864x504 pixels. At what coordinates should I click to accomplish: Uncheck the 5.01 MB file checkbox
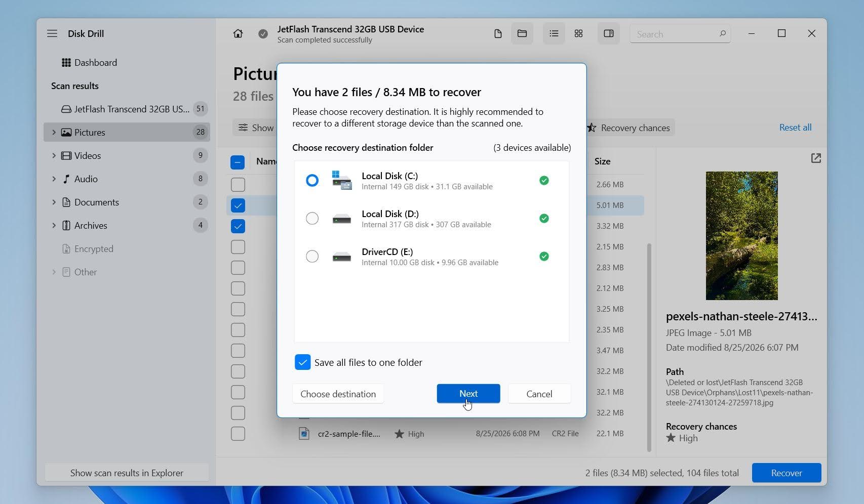point(238,205)
